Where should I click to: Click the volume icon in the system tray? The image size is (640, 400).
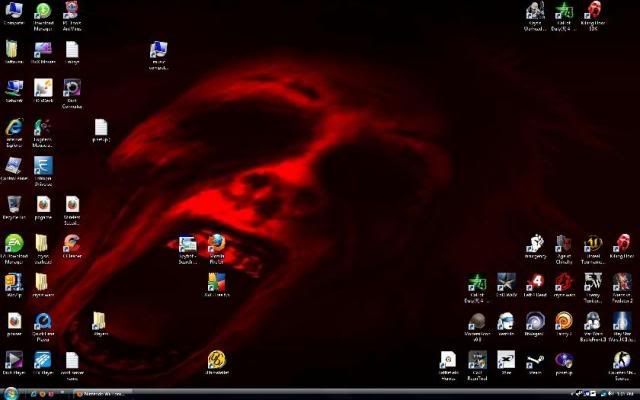coord(611,394)
